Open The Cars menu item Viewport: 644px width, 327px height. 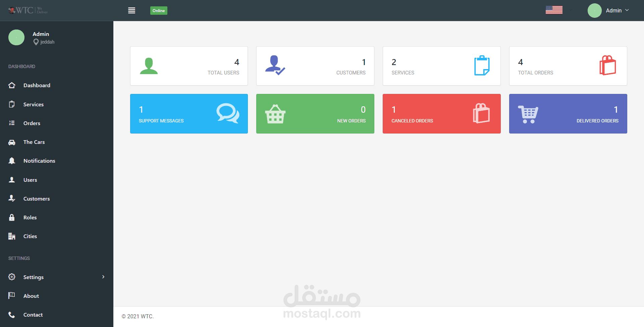point(34,142)
